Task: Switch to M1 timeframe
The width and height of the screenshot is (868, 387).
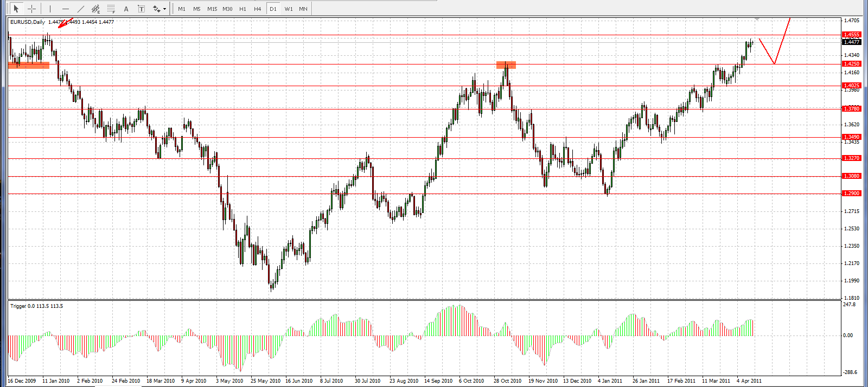Action: 182,9
